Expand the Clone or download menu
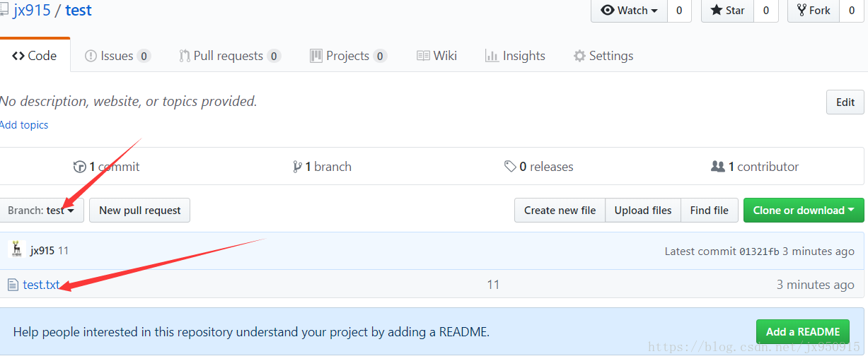Screen dimensions: 868x361 (804, 210)
